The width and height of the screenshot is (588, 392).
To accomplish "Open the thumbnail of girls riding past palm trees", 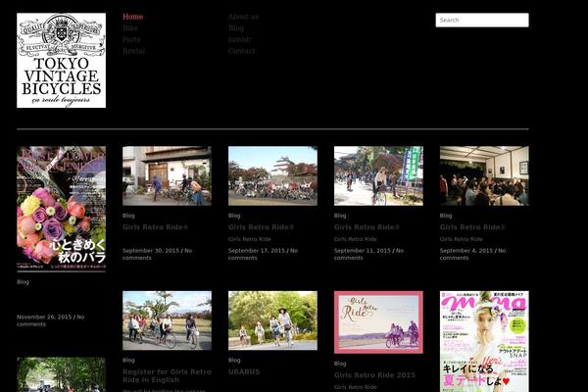I will (167, 320).
